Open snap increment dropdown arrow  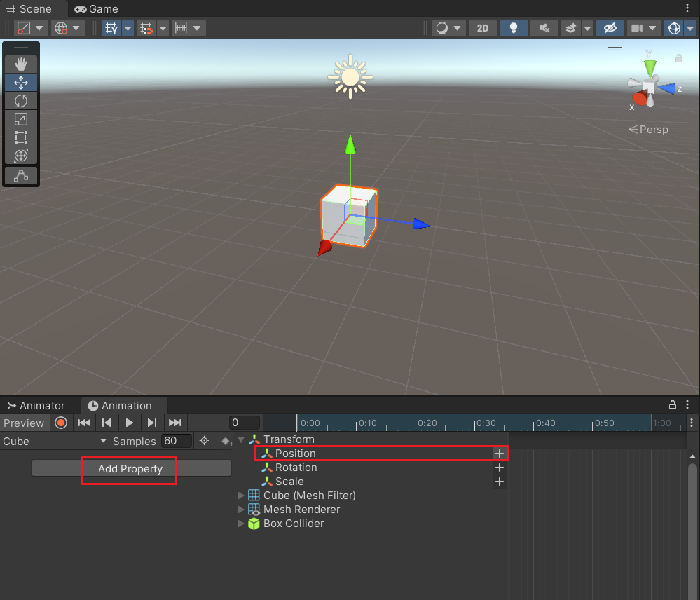[197, 28]
